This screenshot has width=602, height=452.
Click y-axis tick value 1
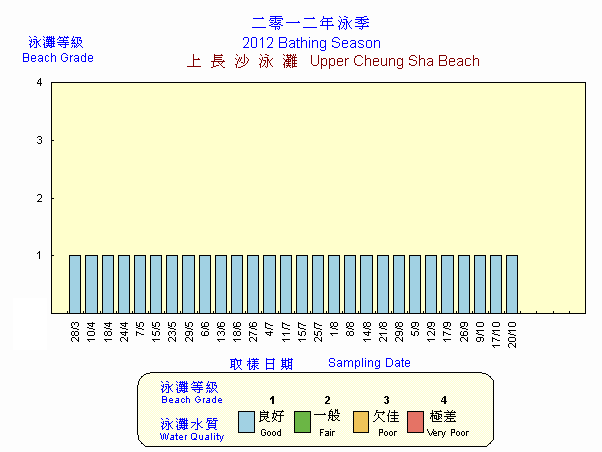pos(39,255)
